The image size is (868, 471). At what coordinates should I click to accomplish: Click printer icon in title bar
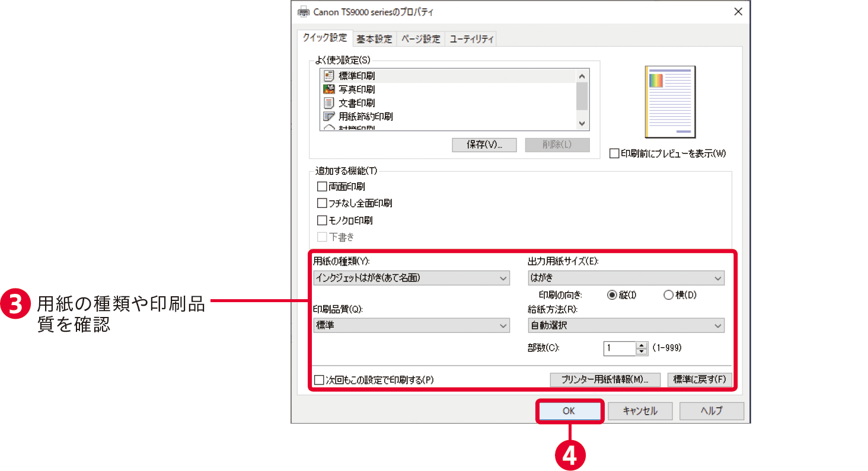click(303, 11)
